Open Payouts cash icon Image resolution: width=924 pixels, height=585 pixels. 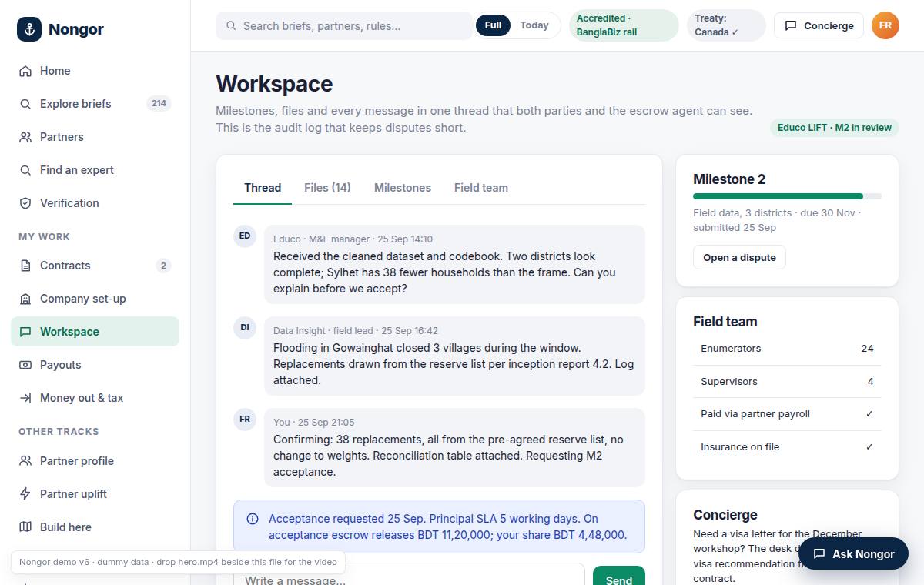pyautogui.click(x=25, y=365)
